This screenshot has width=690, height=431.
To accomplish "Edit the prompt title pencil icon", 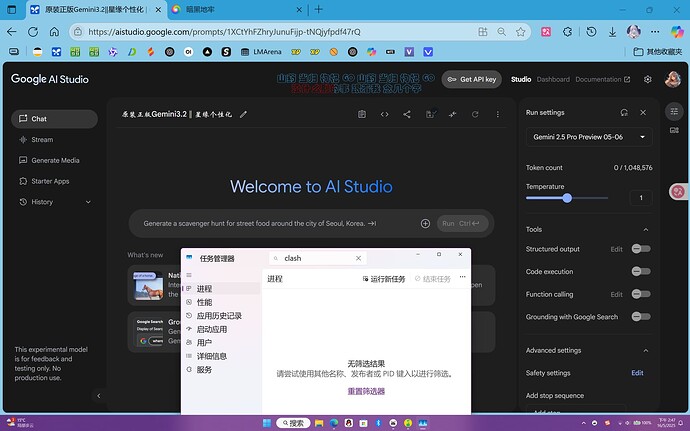I will pyautogui.click(x=243, y=114).
